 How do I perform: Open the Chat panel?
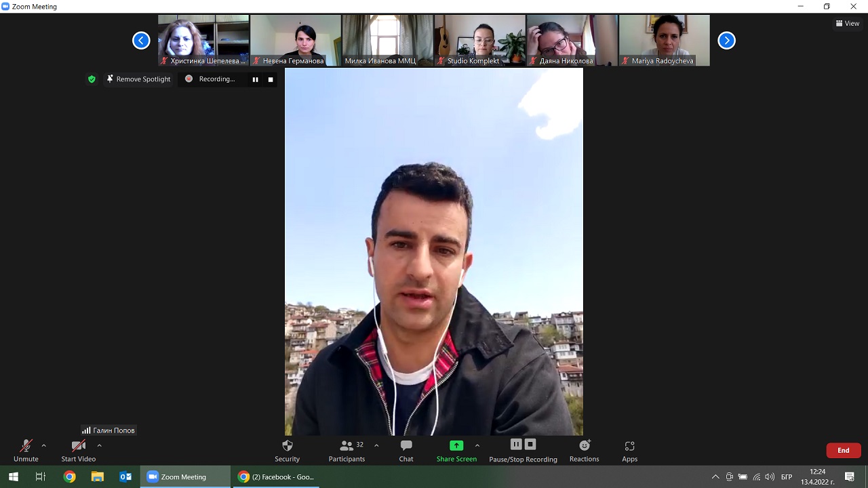pyautogui.click(x=406, y=450)
